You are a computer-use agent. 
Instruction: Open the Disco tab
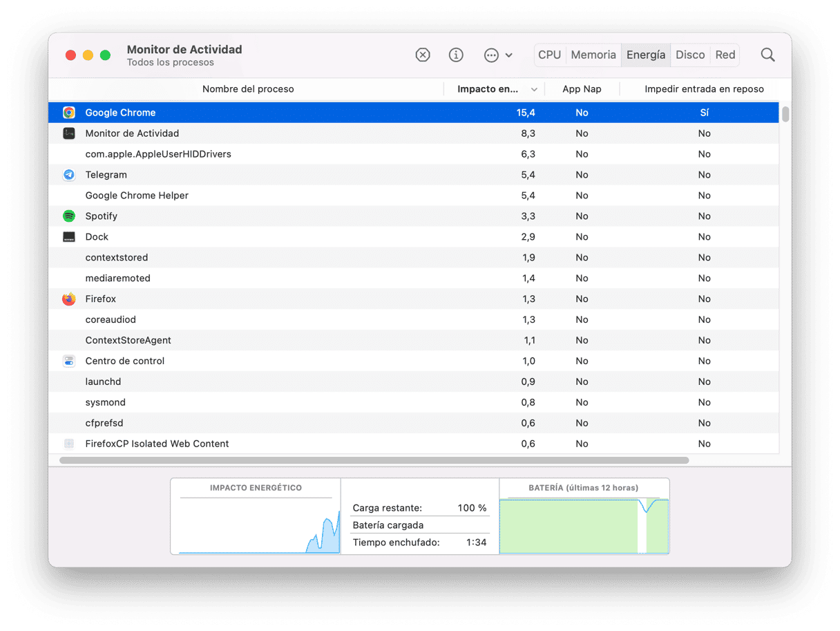[x=689, y=55]
